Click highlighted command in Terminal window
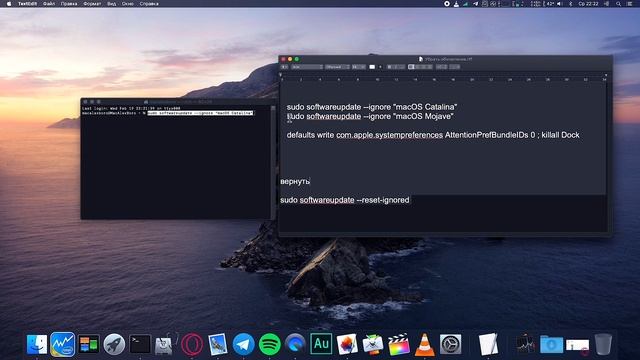This screenshot has height=360, width=640. click(x=200, y=113)
